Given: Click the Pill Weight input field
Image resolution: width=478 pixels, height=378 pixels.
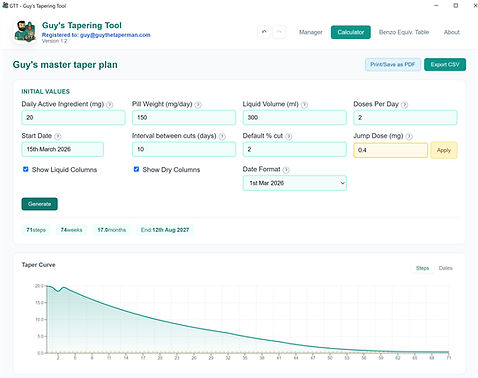Looking at the screenshot, I should (x=184, y=118).
